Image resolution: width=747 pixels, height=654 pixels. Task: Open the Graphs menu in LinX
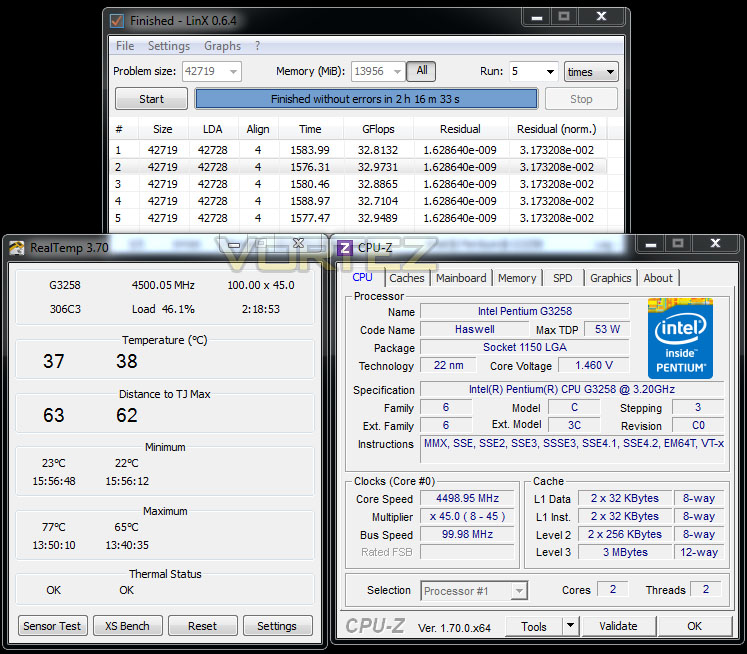pos(222,46)
